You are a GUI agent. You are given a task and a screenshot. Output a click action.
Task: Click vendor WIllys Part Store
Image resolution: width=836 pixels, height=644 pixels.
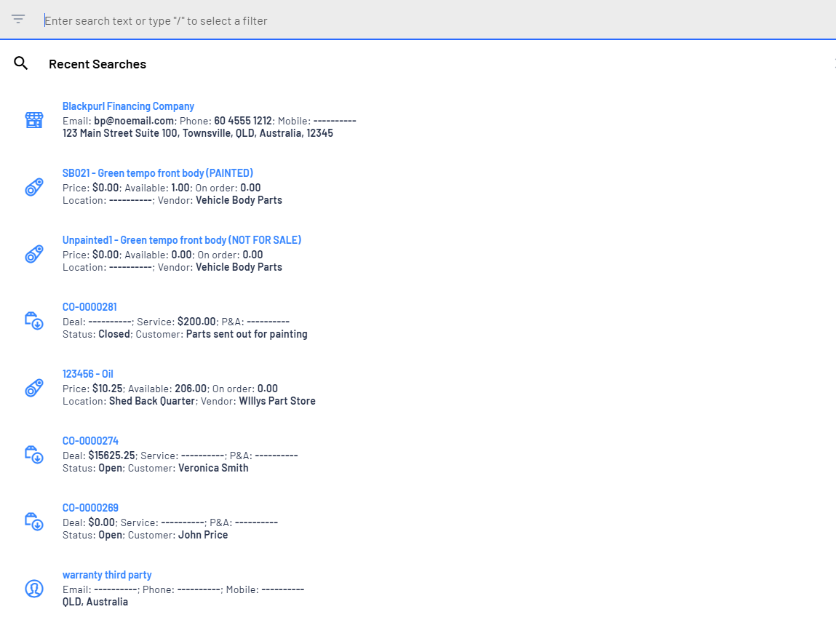(x=277, y=401)
